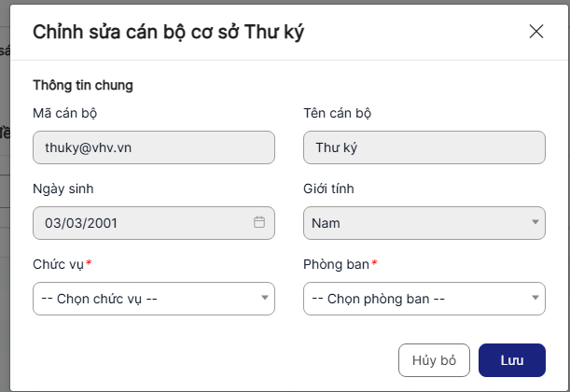The width and height of the screenshot is (570, 392).
Task: Click the dialog title 'Chỉnh sửa cán bộ cơ sở Thư ký'
Action: [168, 32]
